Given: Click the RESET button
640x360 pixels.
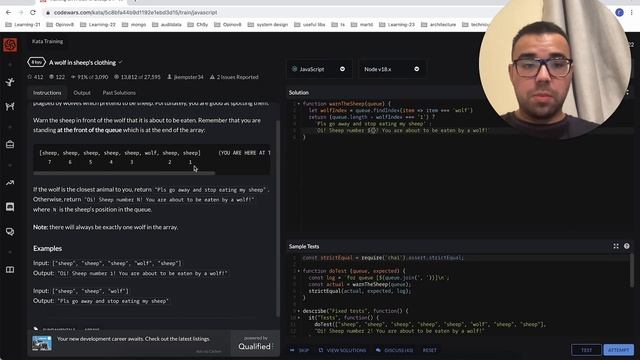Looking at the screenshot, I should point(429,350).
